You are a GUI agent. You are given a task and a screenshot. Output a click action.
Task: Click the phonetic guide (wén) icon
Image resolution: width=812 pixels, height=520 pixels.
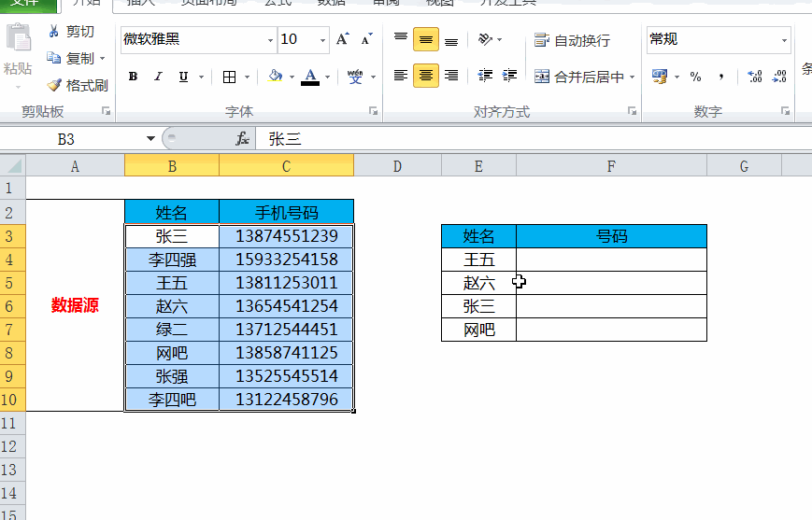click(355, 77)
